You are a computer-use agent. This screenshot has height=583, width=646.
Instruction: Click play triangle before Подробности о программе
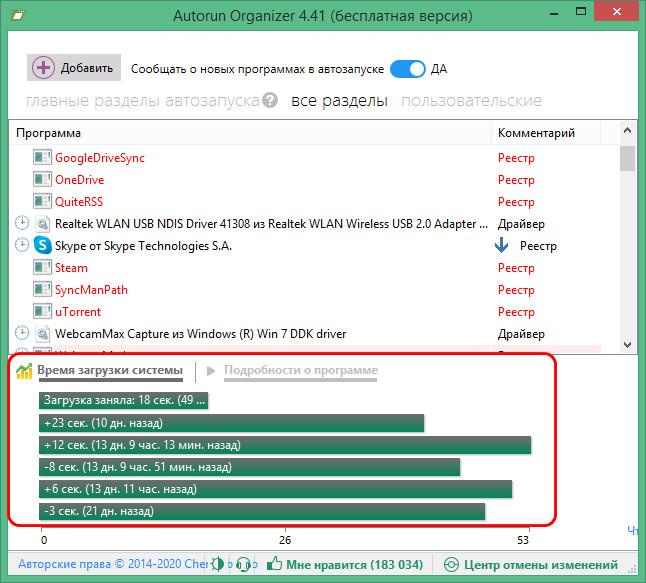tap(211, 371)
